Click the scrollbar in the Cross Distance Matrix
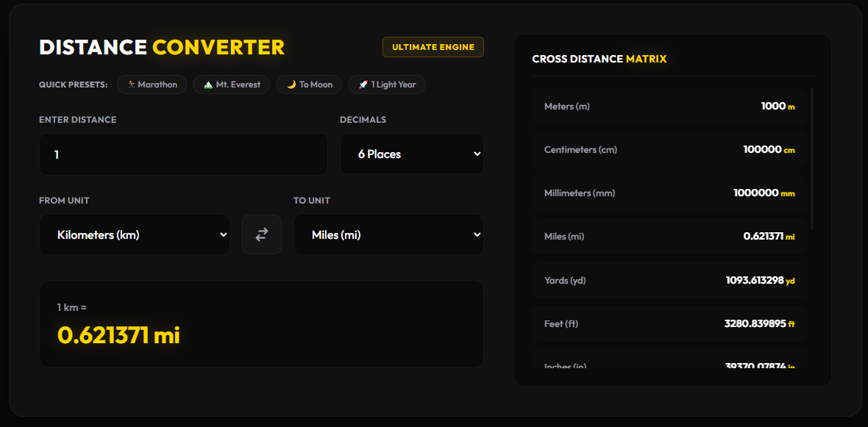This screenshot has height=427, width=868. click(x=812, y=159)
